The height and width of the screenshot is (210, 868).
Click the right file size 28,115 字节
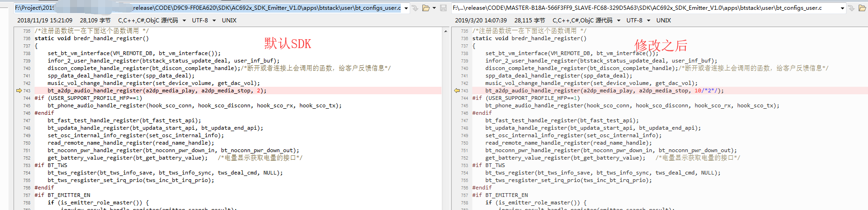[530, 21]
